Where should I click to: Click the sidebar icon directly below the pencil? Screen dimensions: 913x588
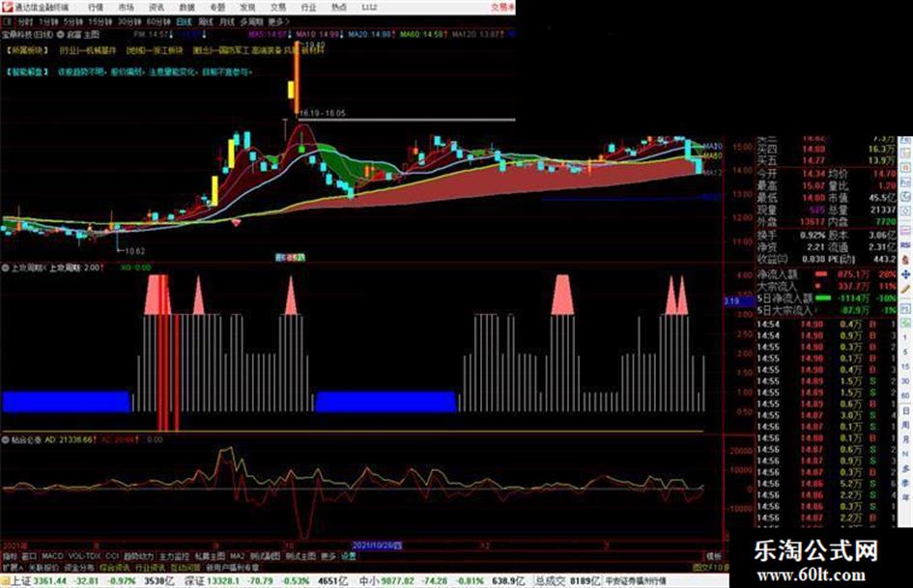point(905,307)
